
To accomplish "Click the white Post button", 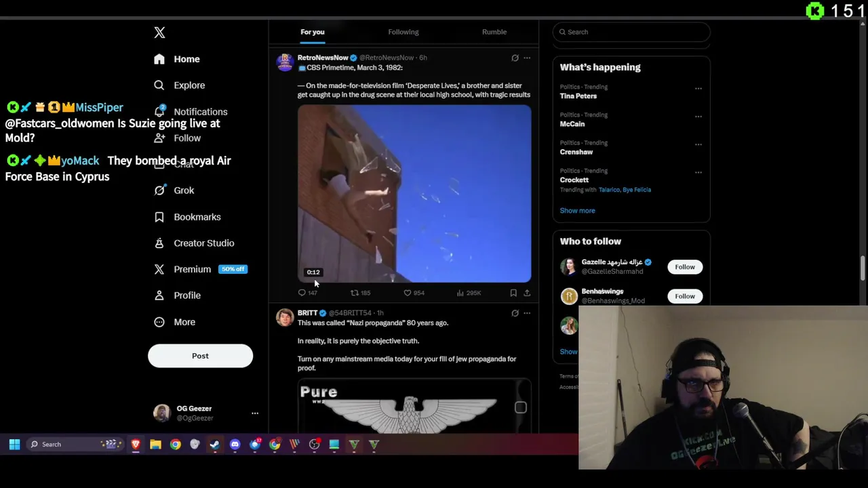I will coord(200,356).
